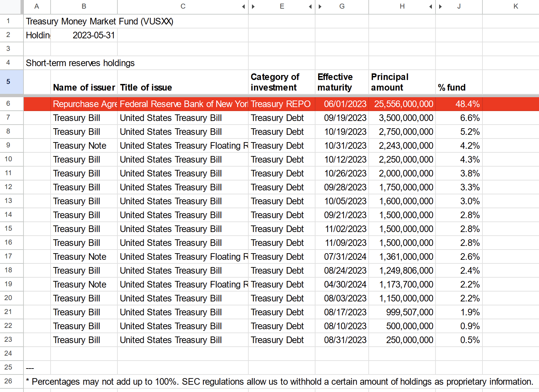Click the 08/10/2023 maturity cell

342,326
